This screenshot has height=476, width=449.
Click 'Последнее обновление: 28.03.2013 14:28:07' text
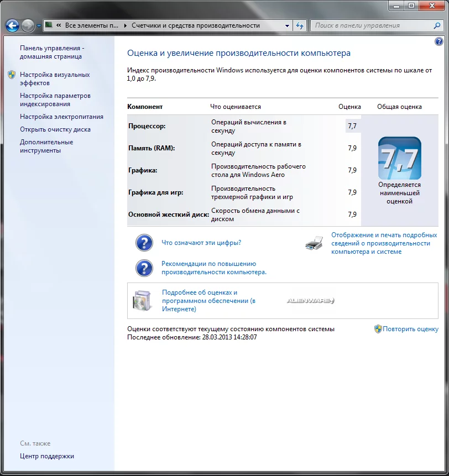click(x=192, y=337)
